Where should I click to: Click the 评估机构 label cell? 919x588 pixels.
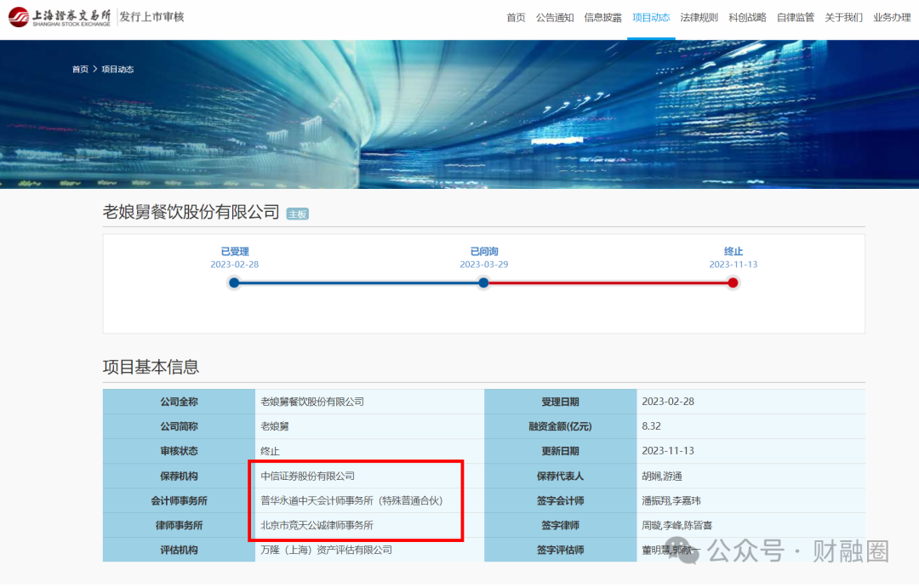pos(179,550)
